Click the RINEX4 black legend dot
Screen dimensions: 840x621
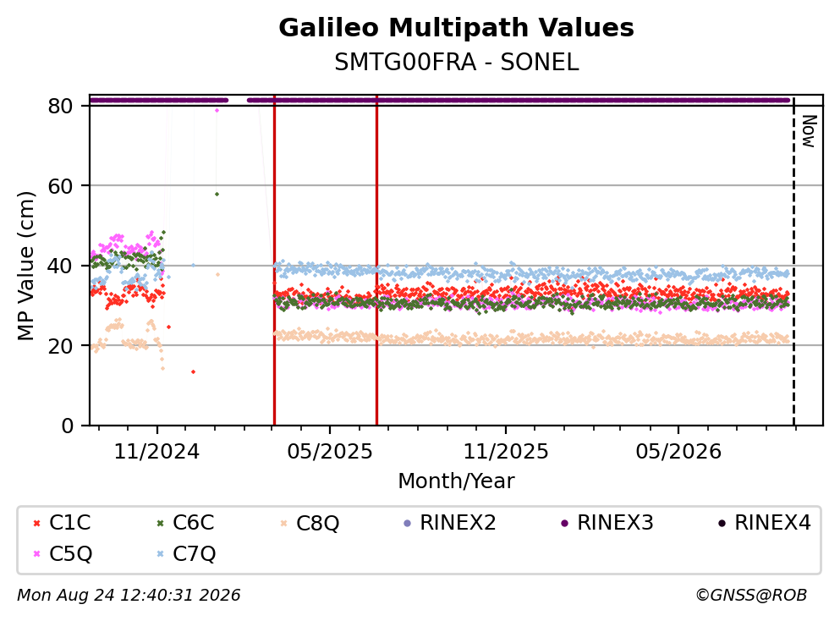click(x=722, y=523)
